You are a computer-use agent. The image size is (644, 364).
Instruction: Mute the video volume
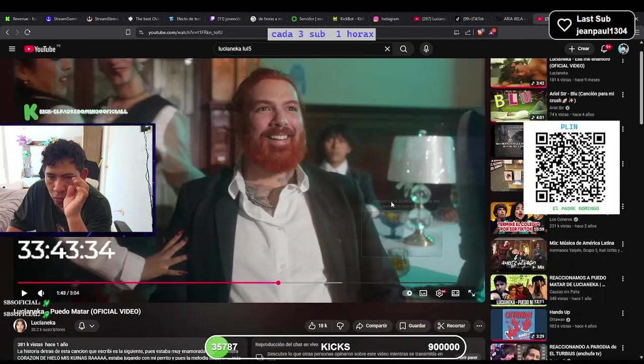[x=41, y=293]
